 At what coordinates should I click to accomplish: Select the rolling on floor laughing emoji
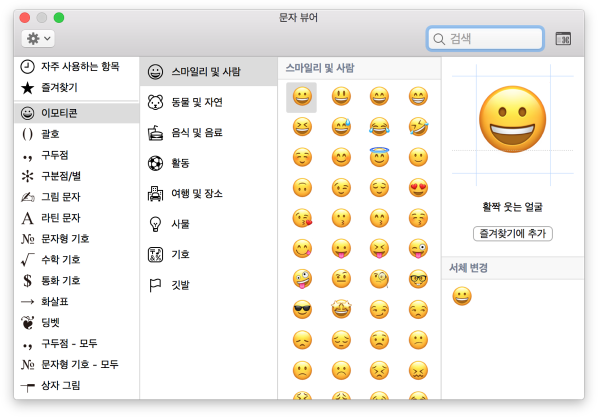418,127
